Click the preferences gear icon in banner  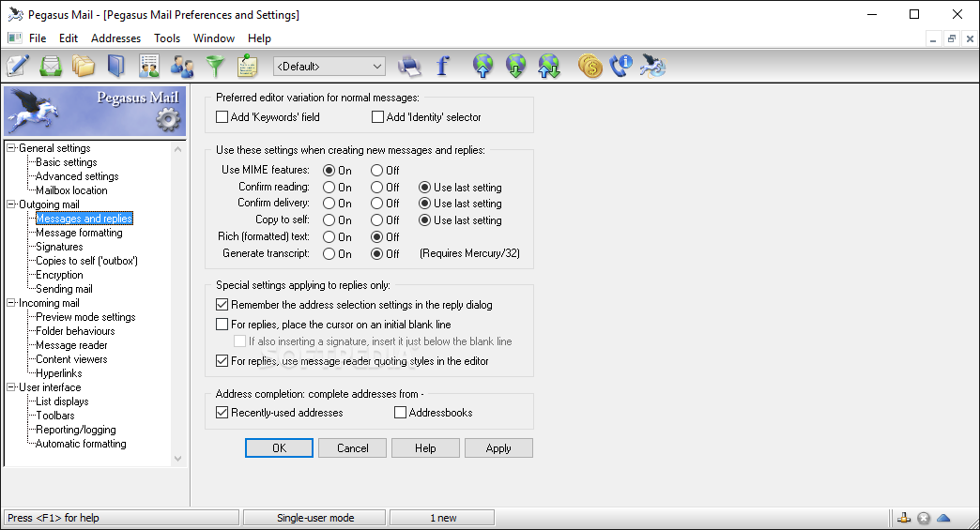(x=167, y=119)
